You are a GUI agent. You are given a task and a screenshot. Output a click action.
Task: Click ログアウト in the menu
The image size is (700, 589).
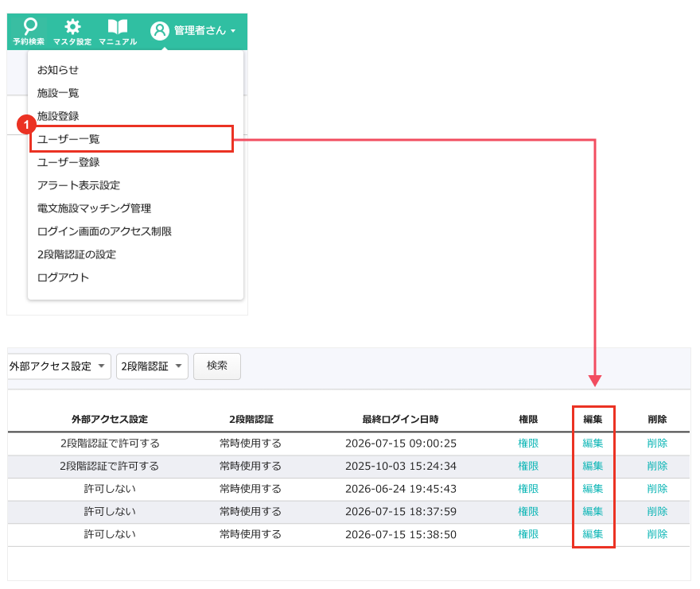click(63, 277)
